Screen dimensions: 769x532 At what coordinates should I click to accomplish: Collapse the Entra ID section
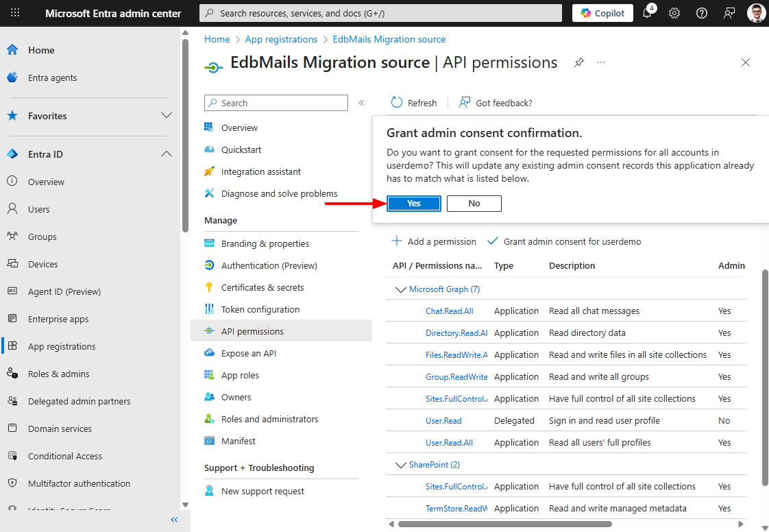167,154
